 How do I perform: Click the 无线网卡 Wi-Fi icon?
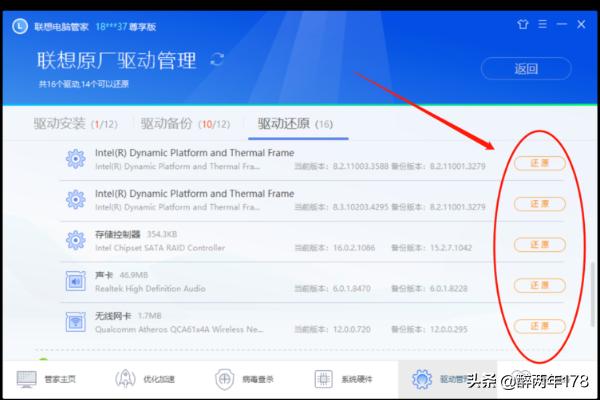point(75,323)
